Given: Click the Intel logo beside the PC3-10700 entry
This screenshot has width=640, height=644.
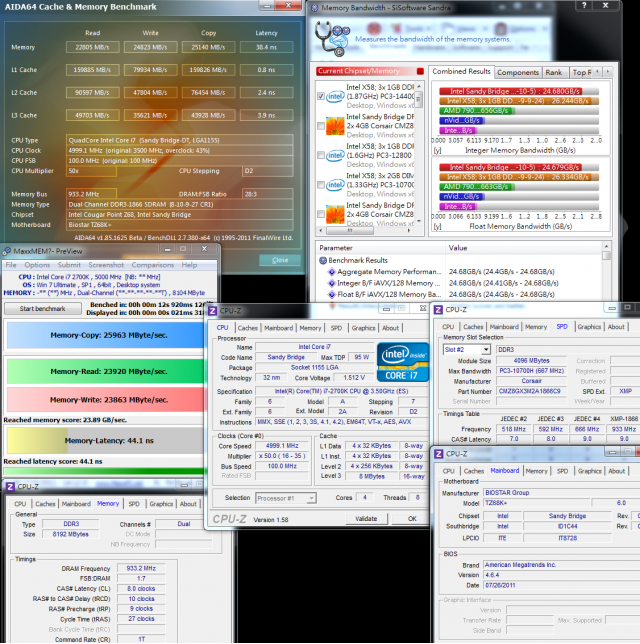Looking at the screenshot, I should [x=335, y=185].
